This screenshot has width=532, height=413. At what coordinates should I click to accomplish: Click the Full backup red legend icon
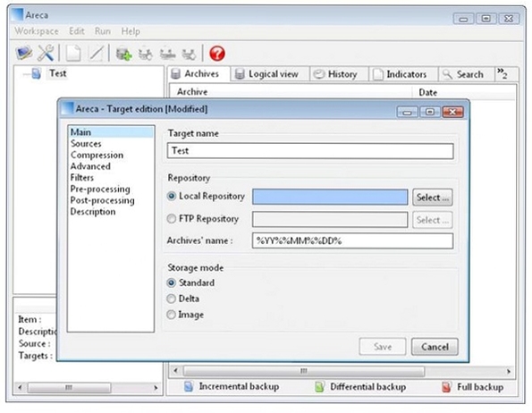(446, 387)
